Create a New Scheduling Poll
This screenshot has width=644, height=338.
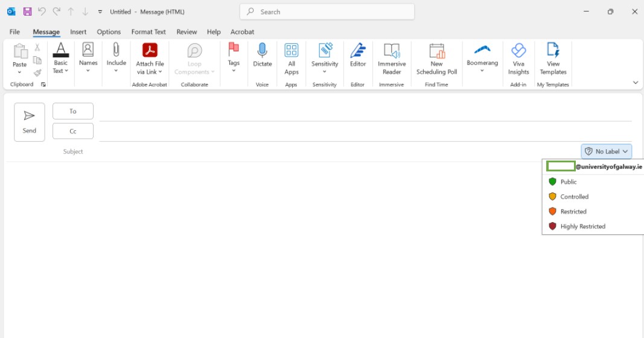pyautogui.click(x=436, y=59)
